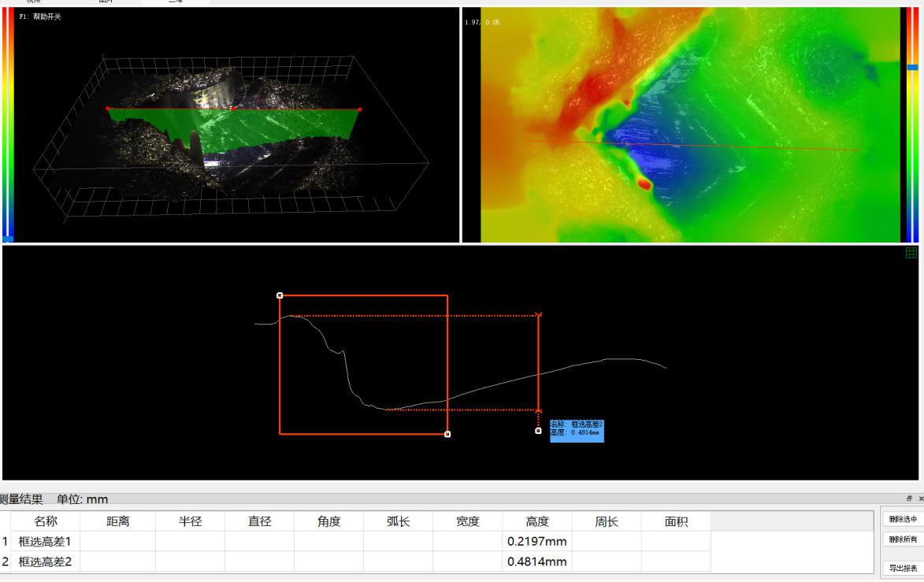The image size is (924, 582).
Task: Export report with 导出报表 button
Action: point(903,568)
